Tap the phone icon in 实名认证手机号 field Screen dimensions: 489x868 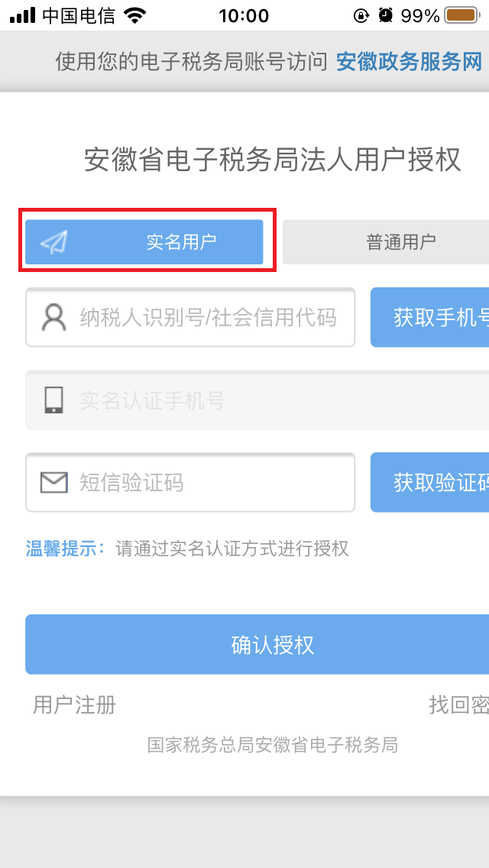[53, 400]
